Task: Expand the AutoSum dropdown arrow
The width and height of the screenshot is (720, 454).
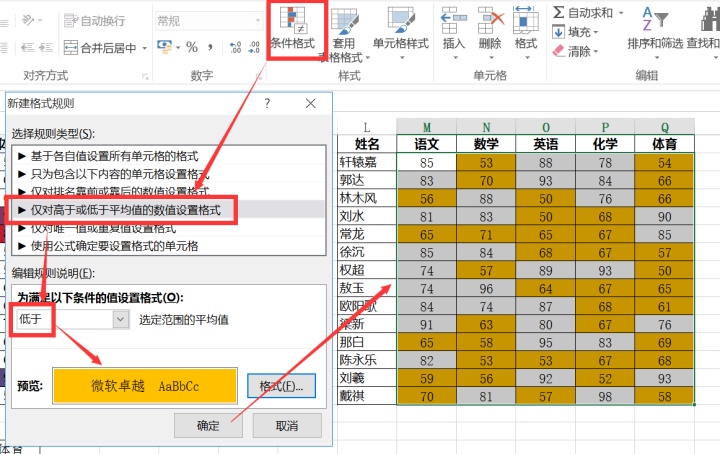Action: tap(621, 13)
